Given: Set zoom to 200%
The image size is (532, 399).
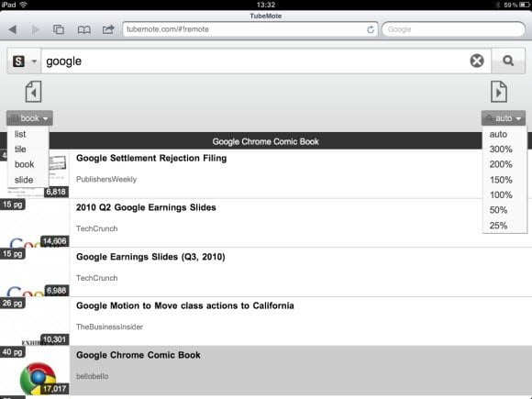Looking at the screenshot, I should (x=501, y=164).
